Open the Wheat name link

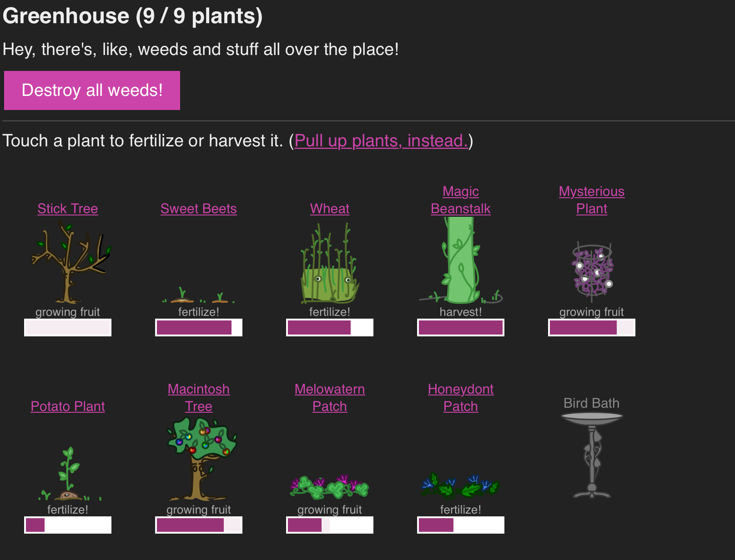tap(329, 209)
